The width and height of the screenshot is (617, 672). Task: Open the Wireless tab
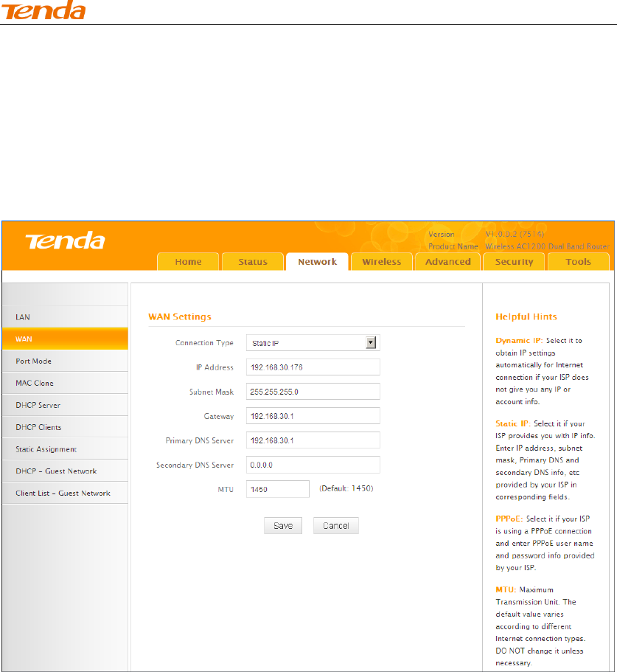pos(382,261)
